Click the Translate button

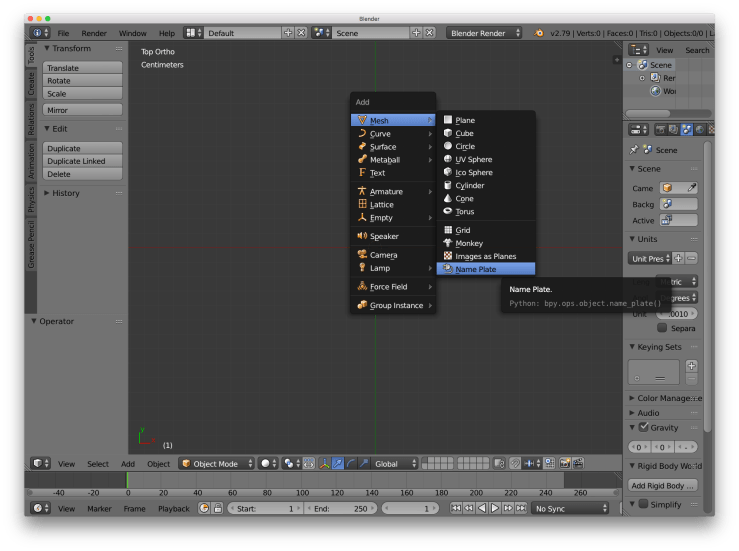(82, 68)
